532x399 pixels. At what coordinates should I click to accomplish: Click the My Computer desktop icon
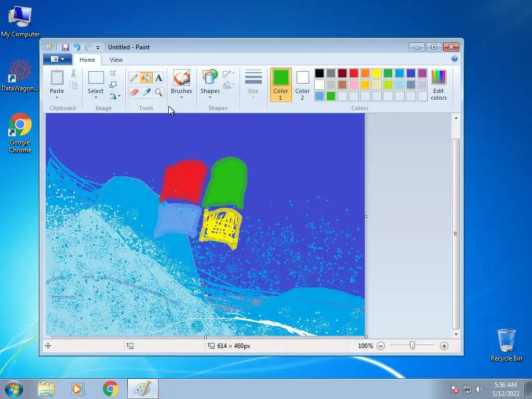(x=20, y=21)
